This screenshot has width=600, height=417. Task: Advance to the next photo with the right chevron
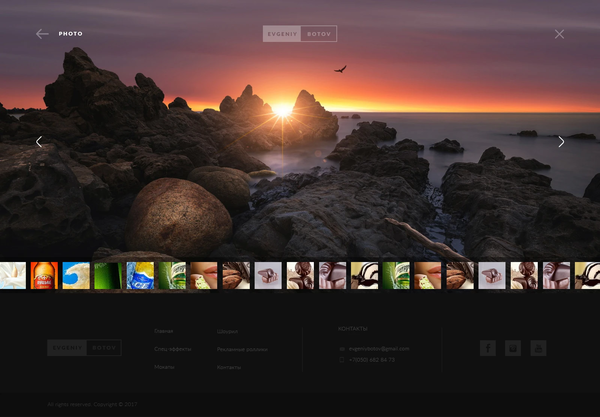pyautogui.click(x=561, y=142)
